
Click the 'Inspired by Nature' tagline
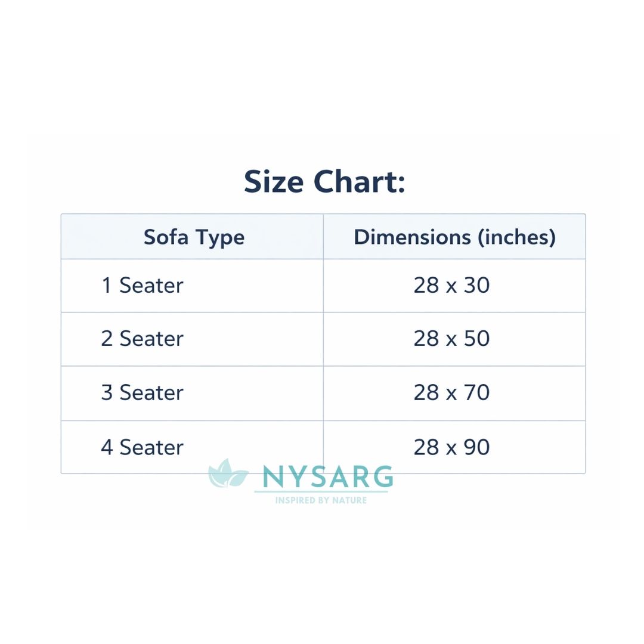(x=321, y=500)
